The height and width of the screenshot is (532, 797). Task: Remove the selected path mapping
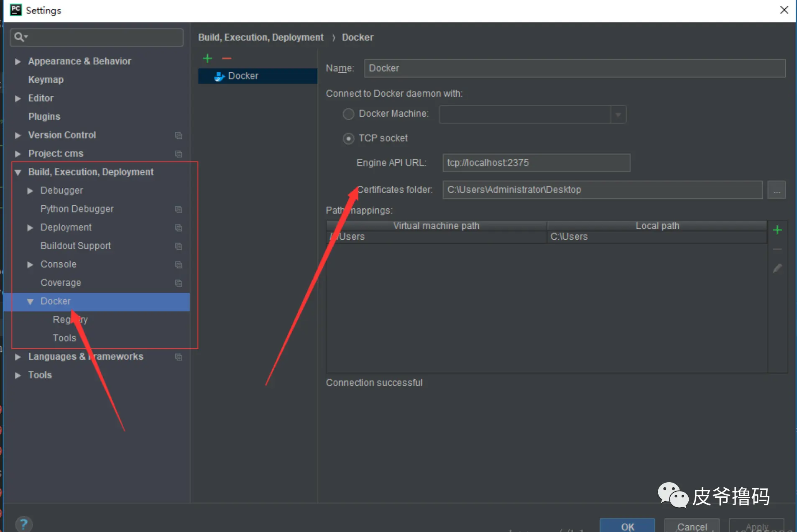coord(777,250)
